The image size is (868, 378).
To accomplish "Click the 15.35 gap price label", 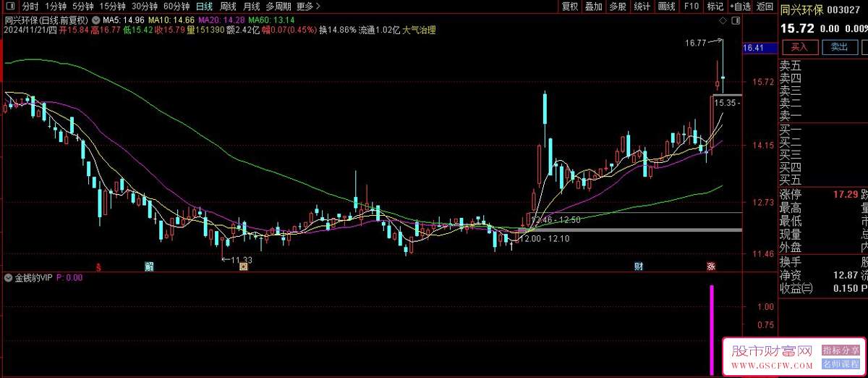I will pos(726,104).
